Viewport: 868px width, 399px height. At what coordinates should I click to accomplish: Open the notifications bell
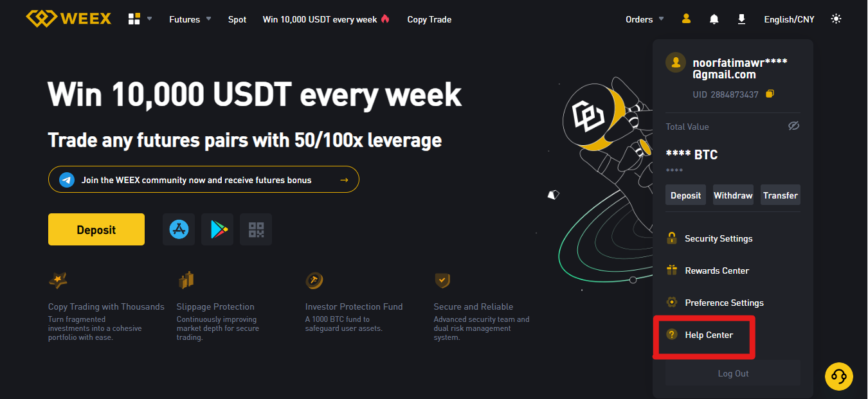714,19
